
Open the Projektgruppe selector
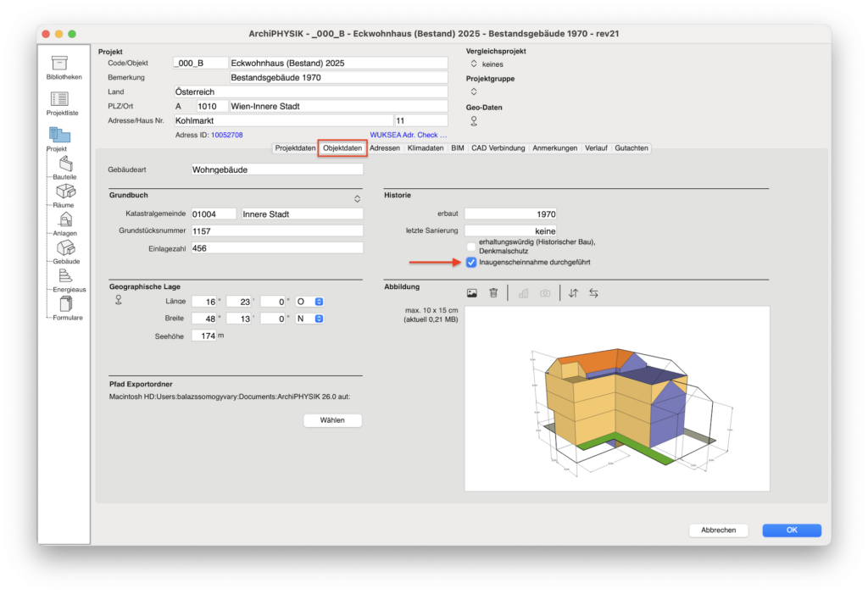pyautogui.click(x=474, y=92)
